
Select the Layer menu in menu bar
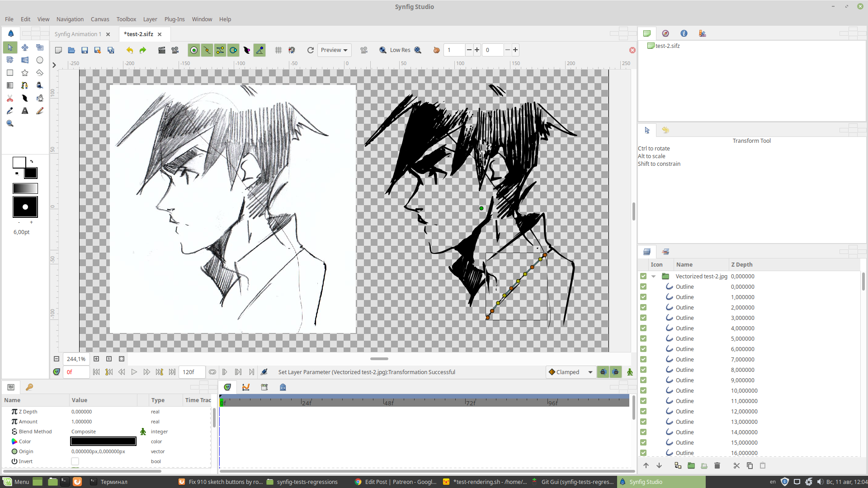coord(150,19)
